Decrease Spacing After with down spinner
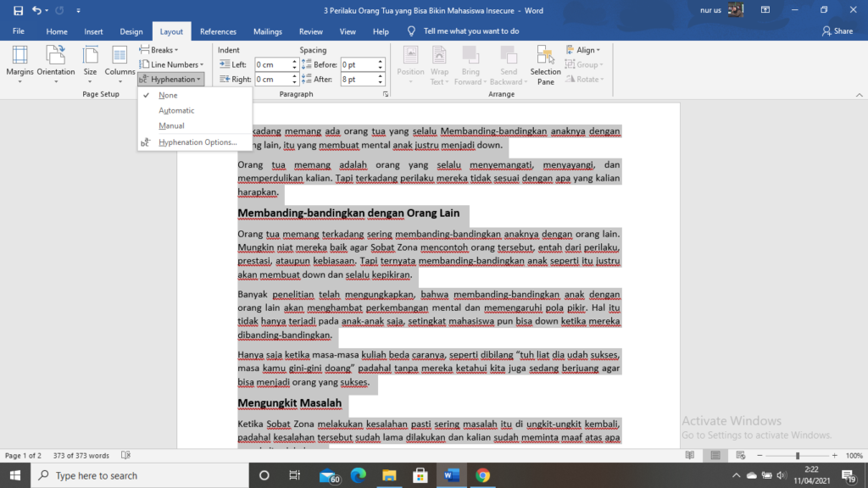 click(381, 82)
